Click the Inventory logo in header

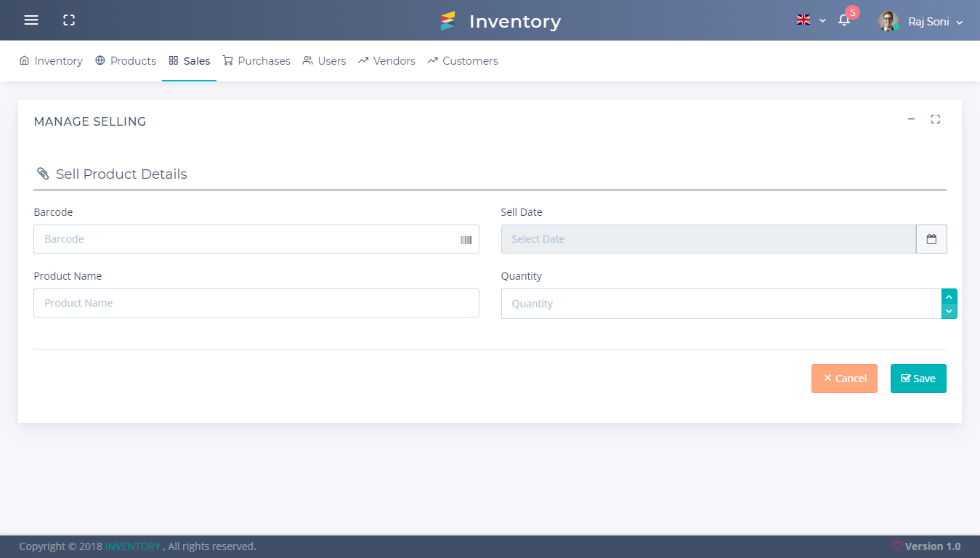point(501,21)
